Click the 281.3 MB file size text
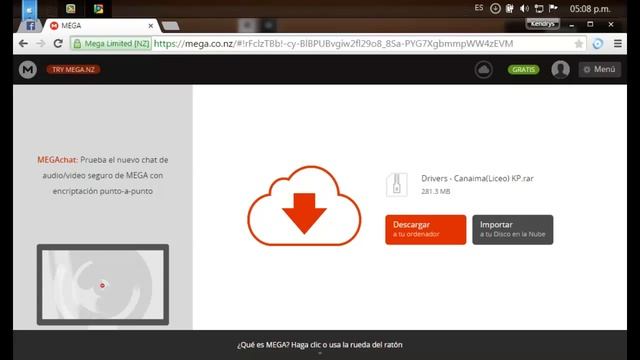 point(436,191)
